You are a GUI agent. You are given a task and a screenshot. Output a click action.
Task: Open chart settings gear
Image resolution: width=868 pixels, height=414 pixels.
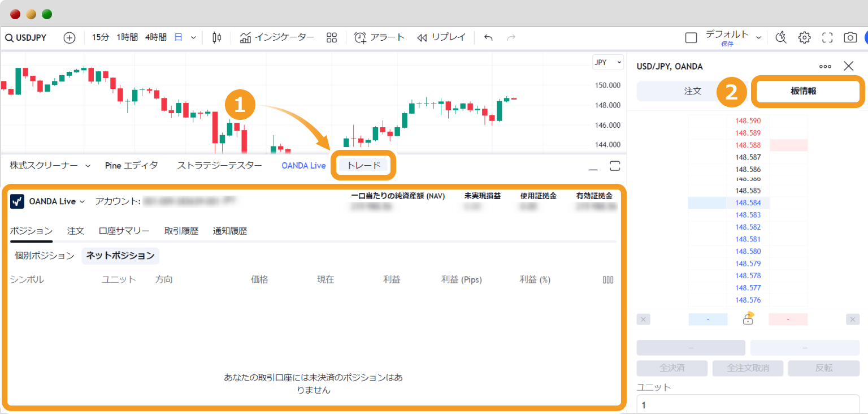(804, 38)
